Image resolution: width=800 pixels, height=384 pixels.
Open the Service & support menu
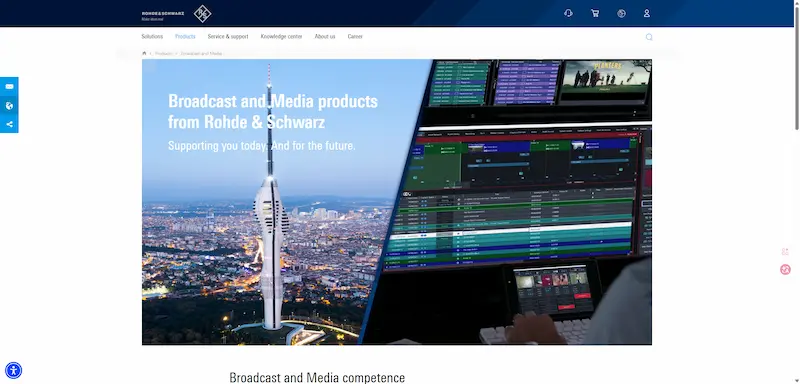pyautogui.click(x=228, y=37)
